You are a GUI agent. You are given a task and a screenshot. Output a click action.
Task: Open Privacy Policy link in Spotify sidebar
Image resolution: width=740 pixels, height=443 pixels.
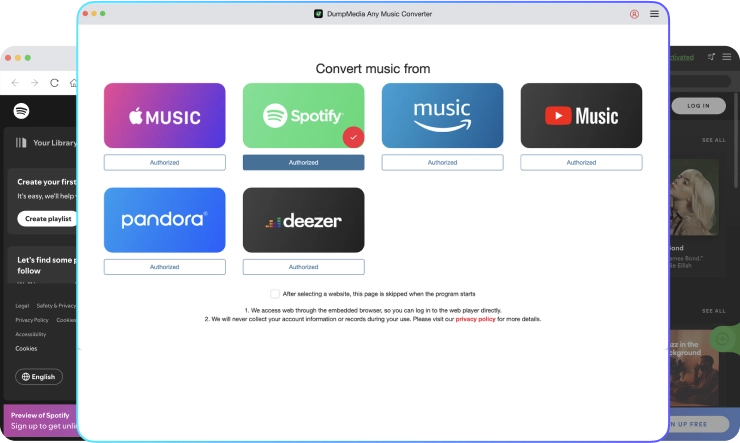pyautogui.click(x=32, y=320)
